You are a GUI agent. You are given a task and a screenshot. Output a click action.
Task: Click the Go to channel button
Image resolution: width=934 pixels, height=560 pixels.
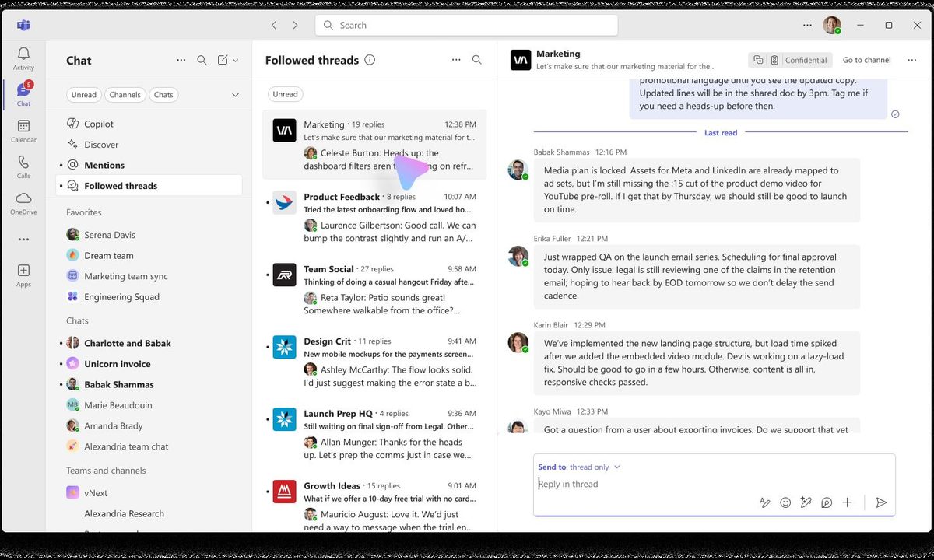coord(866,60)
